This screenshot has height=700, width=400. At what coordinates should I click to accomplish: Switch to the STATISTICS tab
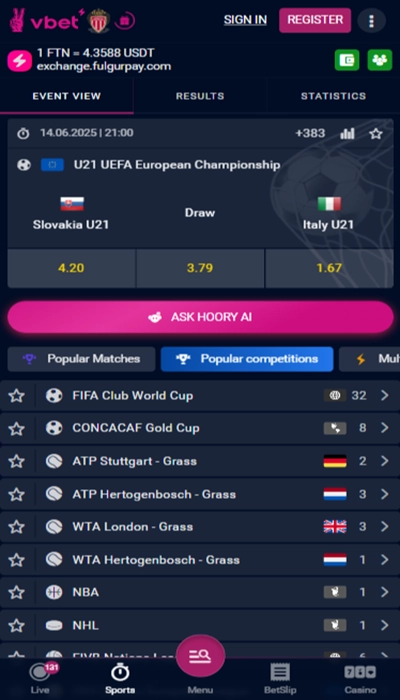click(333, 96)
